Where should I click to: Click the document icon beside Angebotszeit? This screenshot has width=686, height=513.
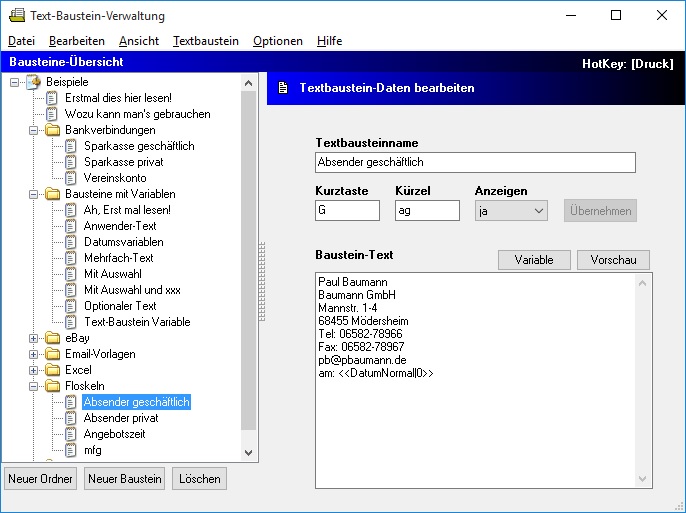pyautogui.click(x=71, y=434)
